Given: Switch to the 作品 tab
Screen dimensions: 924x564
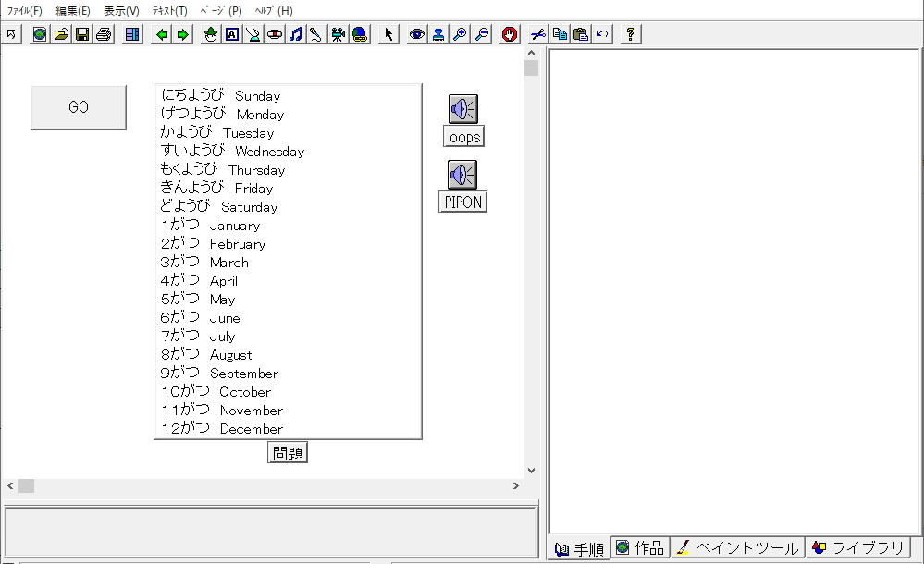Looking at the screenshot, I should click(640, 547).
